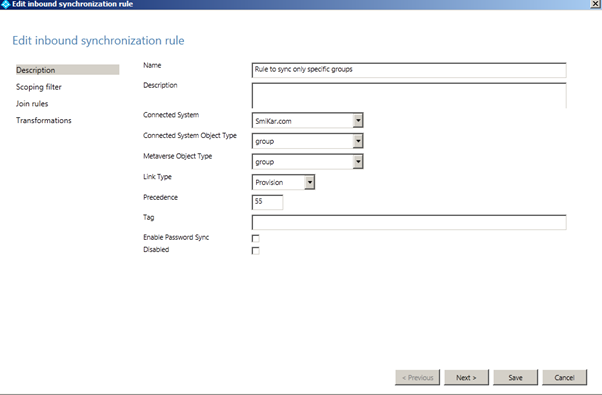The height and width of the screenshot is (395, 602).
Task: Click the sync rule app icon in title bar
Action: click(x=5, y=4)
